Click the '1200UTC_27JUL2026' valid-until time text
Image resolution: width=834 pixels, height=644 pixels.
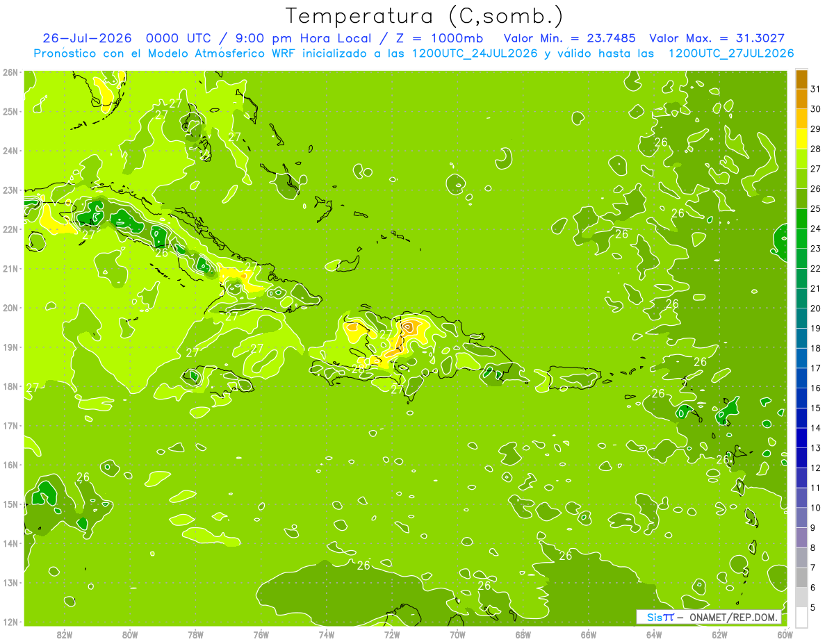(x=731, y=53)
